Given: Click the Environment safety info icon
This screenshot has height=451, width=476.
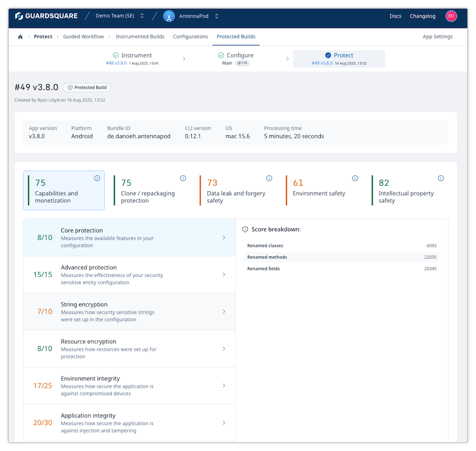Looking at the screenshot, I should click(x=355, y=178).
